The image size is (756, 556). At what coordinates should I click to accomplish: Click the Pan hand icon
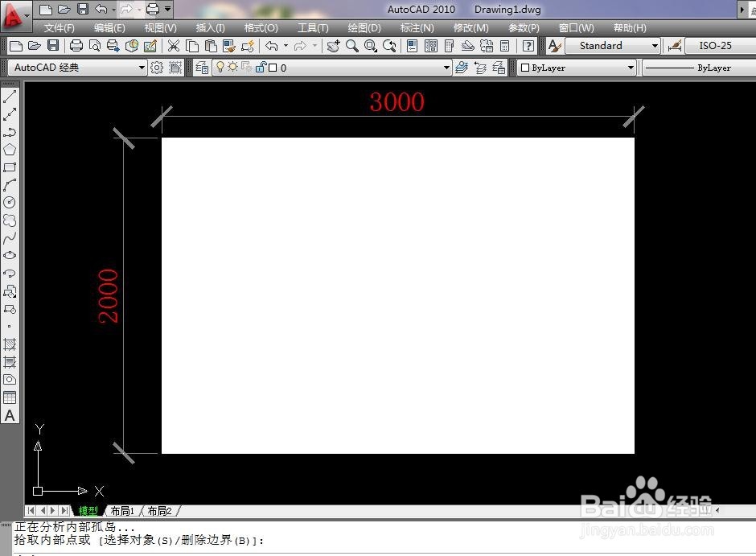click(333, 46)
